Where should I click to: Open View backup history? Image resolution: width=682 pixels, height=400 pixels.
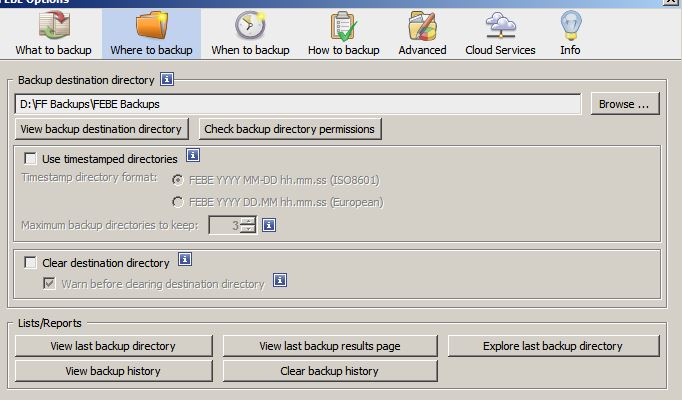pyautogui.click(x=114, y=371)
